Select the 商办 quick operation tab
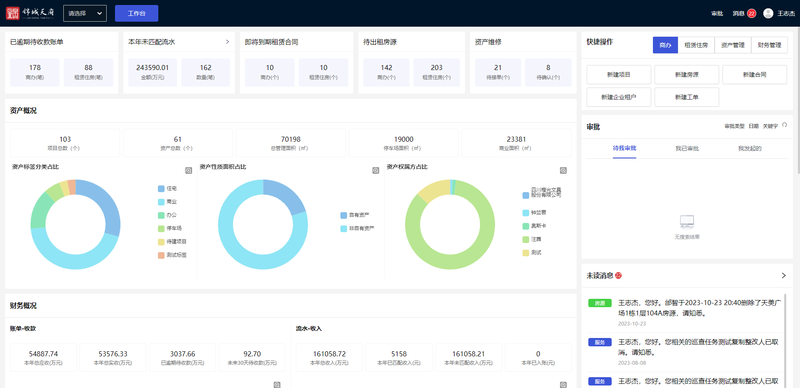The image size is (800, 388). coord(665,45)
